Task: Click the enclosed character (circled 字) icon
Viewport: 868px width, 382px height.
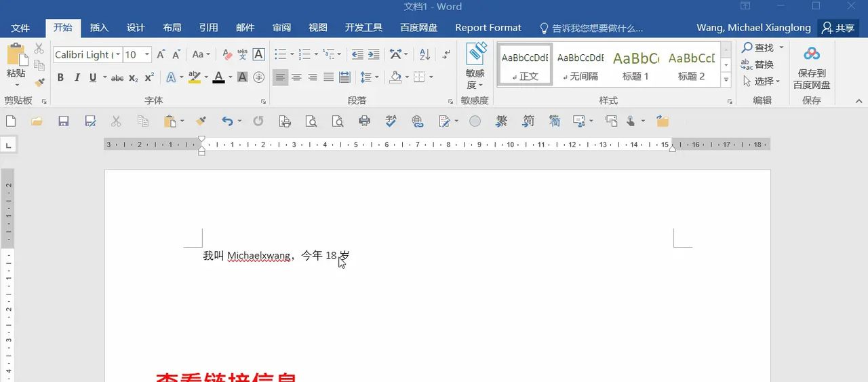Action: point(258,77)
